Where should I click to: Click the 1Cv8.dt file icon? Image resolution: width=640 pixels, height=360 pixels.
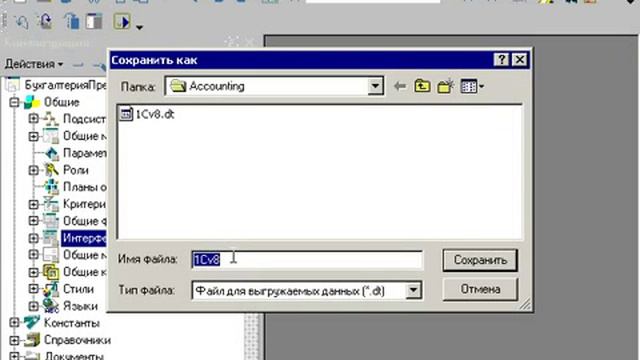click(x=126, y=114)
